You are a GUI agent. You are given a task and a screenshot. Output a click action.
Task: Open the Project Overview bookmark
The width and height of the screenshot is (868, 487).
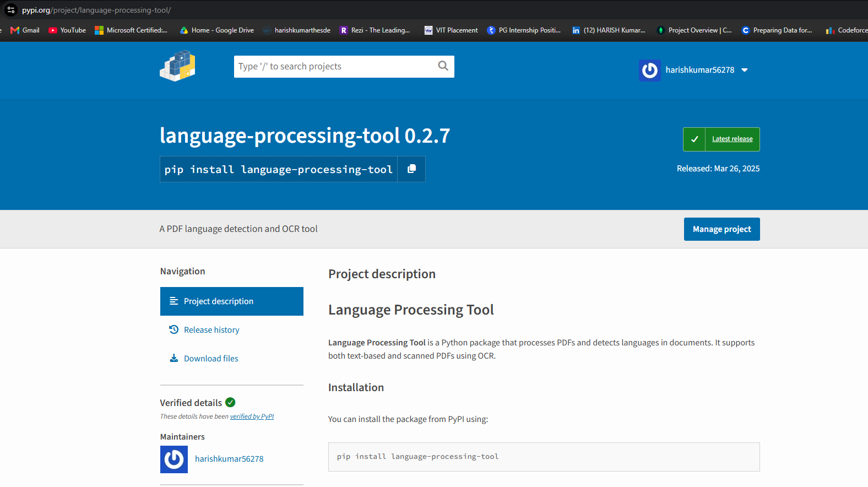(695, 30)
